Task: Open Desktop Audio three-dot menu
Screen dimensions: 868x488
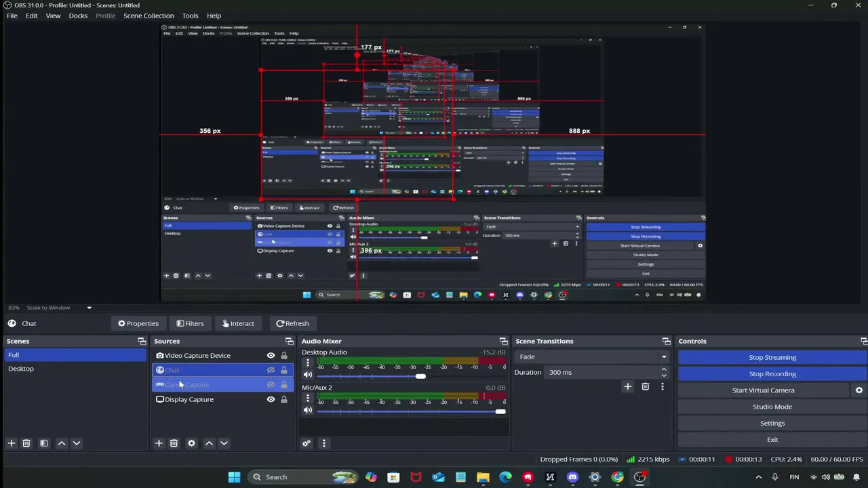Action: pyautogui.click(x=308, y=363)
